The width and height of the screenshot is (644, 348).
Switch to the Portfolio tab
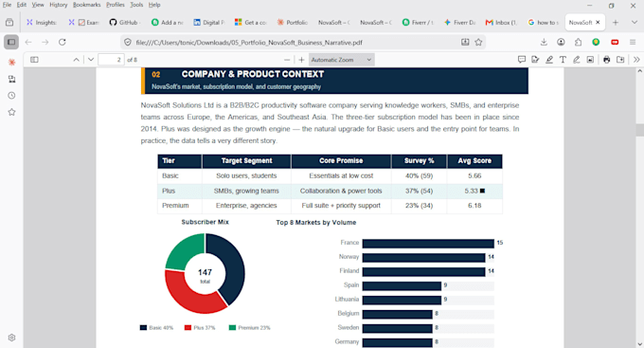pos(293,23)
